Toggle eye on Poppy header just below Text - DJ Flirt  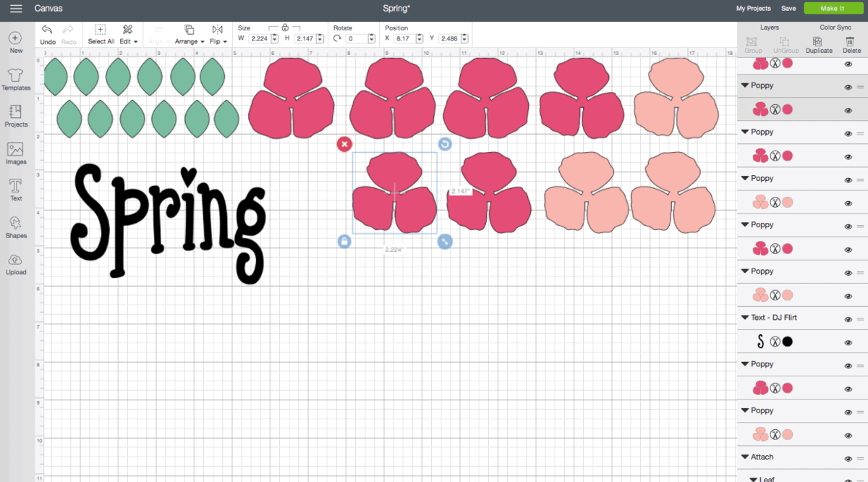pyautogui.click(x=848, y=365)
